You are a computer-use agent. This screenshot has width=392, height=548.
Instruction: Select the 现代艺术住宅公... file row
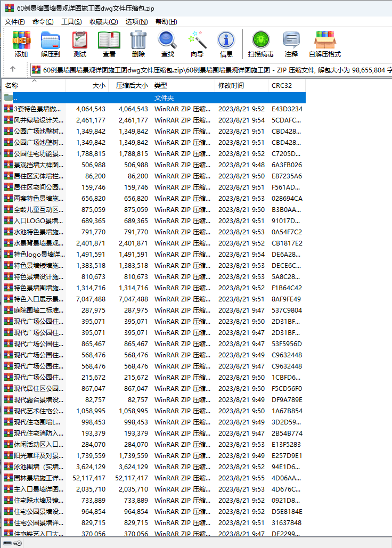154,411
